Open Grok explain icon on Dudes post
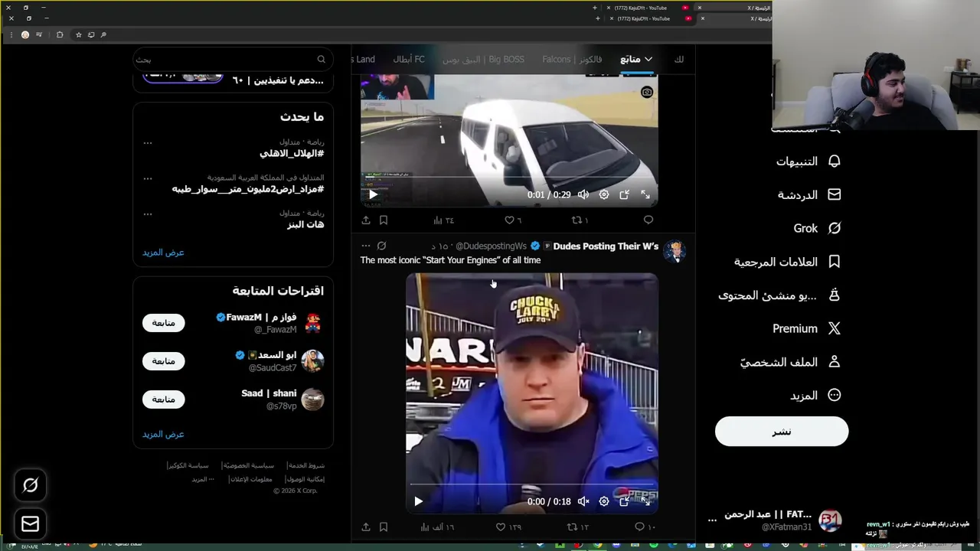This screenshot has height=551, width=980. tap(381, 246)
